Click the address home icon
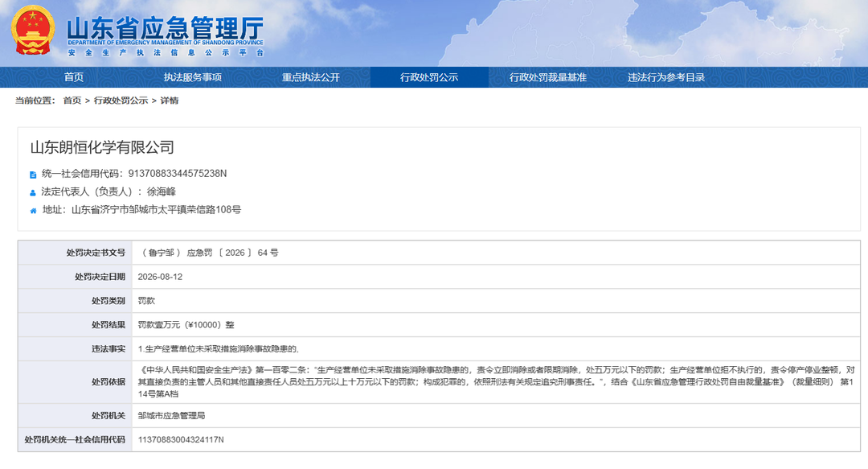The image size is (868, 469). click(33, 211)
